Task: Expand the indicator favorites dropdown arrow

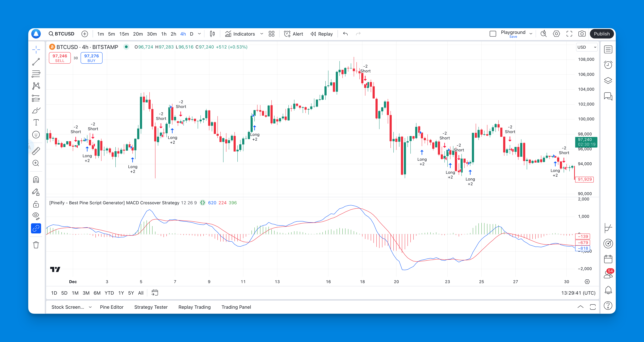Action: (261, 34)
